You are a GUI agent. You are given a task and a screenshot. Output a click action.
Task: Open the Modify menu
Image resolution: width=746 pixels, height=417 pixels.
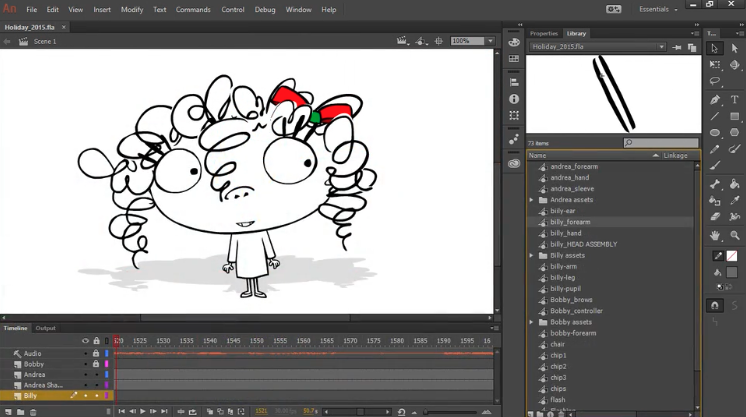click(x=132, y=10)
